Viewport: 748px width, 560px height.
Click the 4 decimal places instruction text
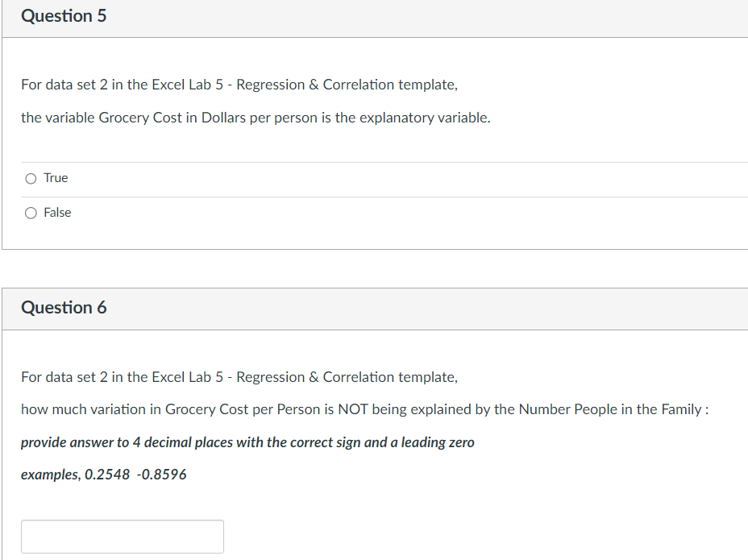pos(247,442)
